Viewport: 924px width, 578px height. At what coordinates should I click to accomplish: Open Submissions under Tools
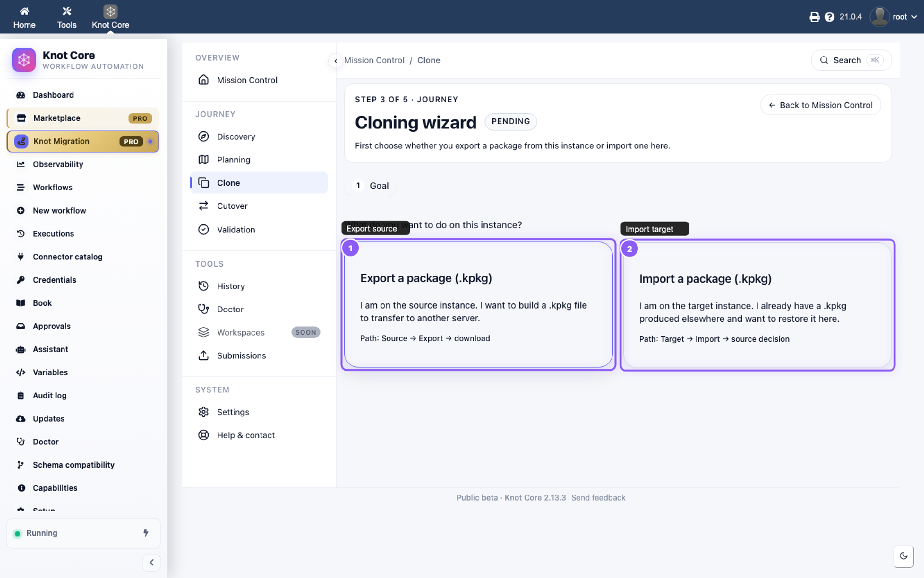pos(259,355)
